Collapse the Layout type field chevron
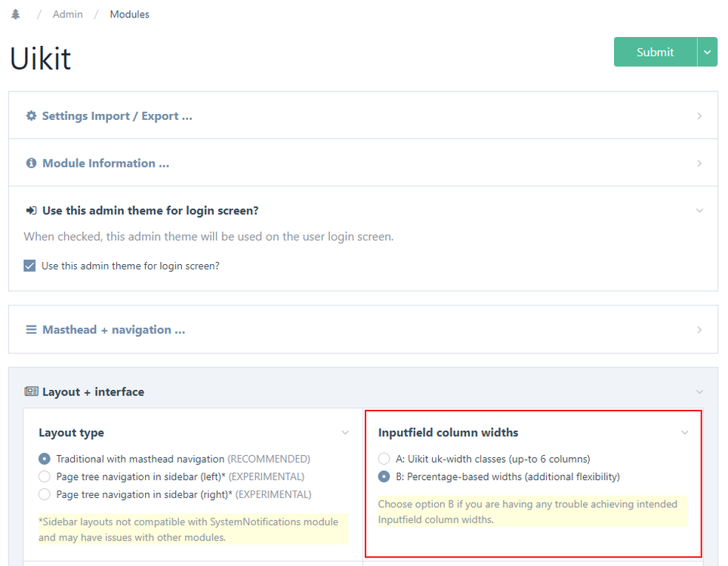 click(x=345, y=433)
